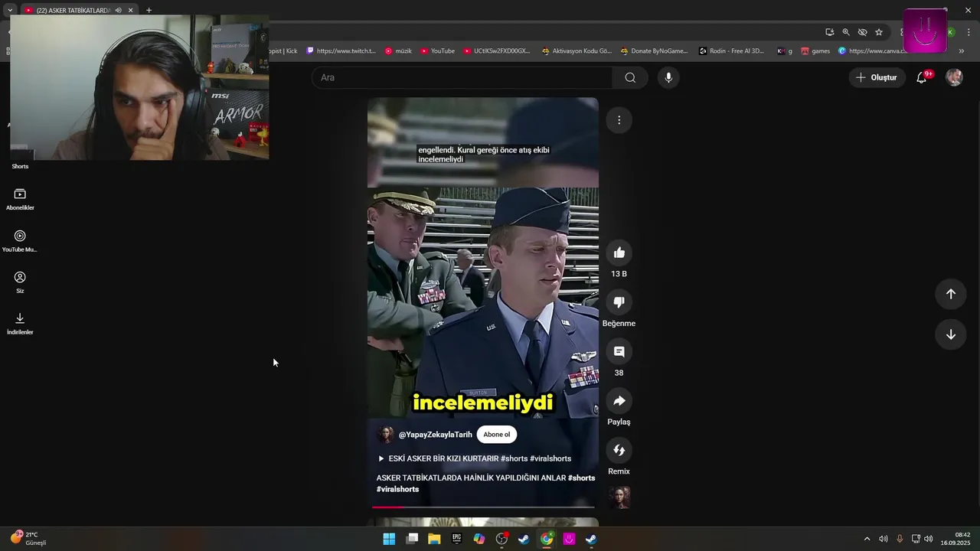Image resolution: width=980 pixels, height=551 pixels.
Task: Open the YouTube bookmark
Action: coord(437,51)
